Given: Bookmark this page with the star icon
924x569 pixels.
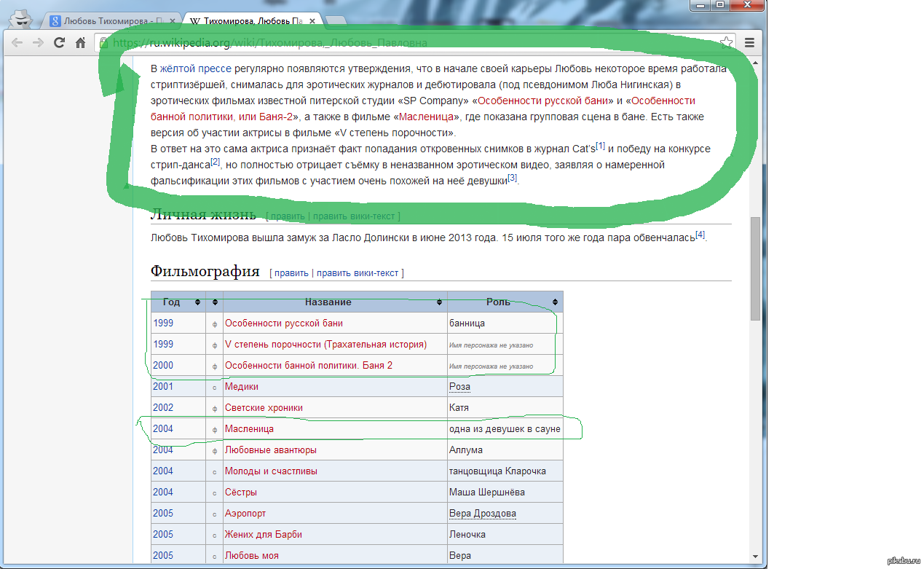Looking at the screenshot, I should pyautogui.click(x=726, y=42).
